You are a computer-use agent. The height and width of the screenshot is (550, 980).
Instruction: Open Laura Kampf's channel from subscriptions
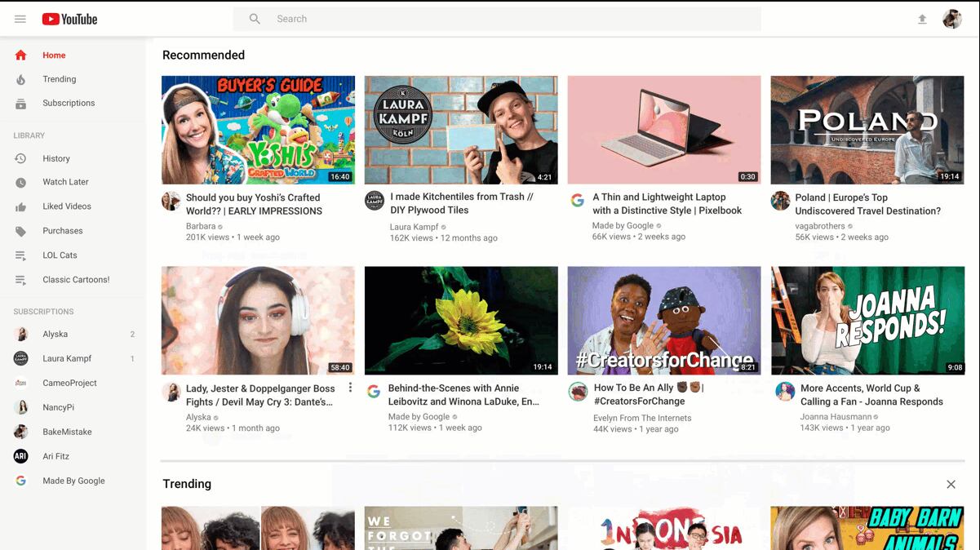click(68, 357)
